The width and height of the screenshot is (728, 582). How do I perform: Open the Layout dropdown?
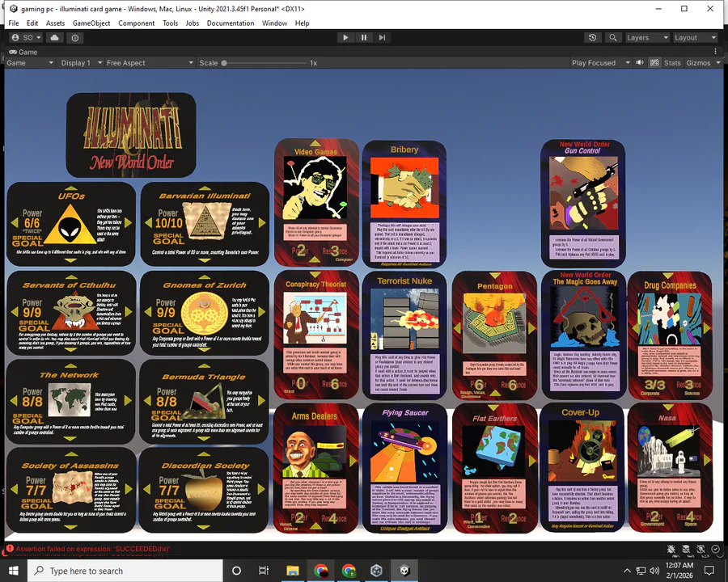click(x=695, y=38)
